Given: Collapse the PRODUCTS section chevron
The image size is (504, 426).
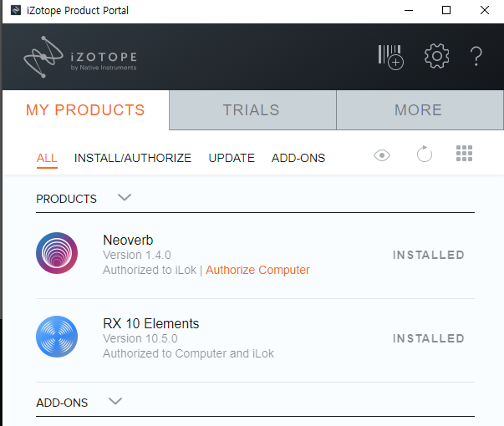Looking at the screenshot, I should point(125,198).
